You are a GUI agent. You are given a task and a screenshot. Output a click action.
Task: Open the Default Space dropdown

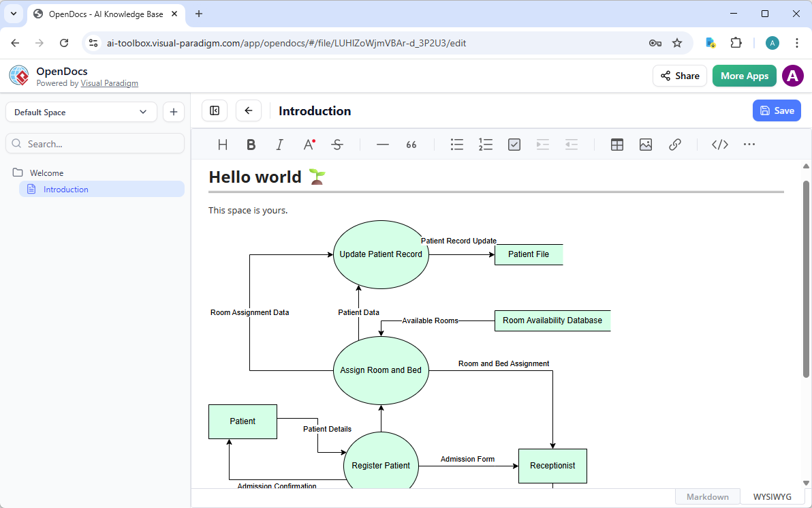point(81,111)
